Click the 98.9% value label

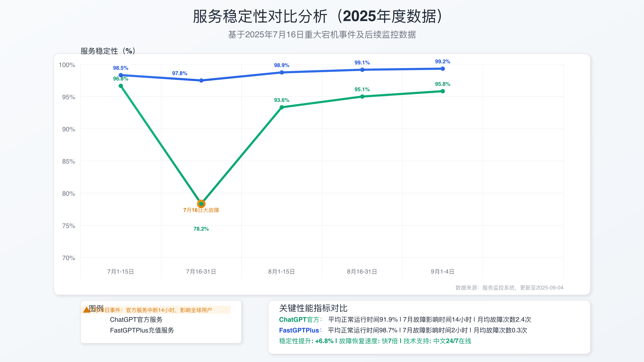282,65
